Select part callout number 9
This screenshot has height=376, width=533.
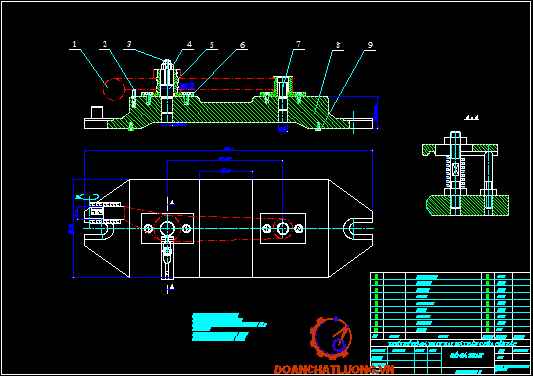[370, 45]
